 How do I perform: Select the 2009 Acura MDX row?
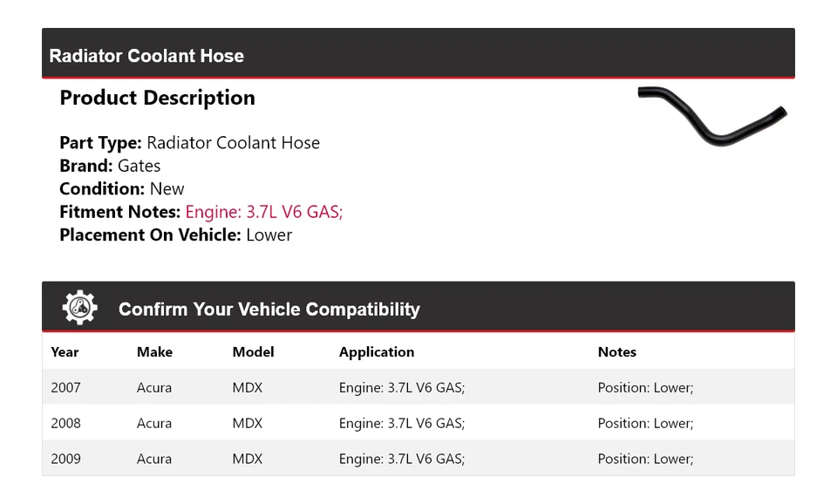tap(418, 459)
